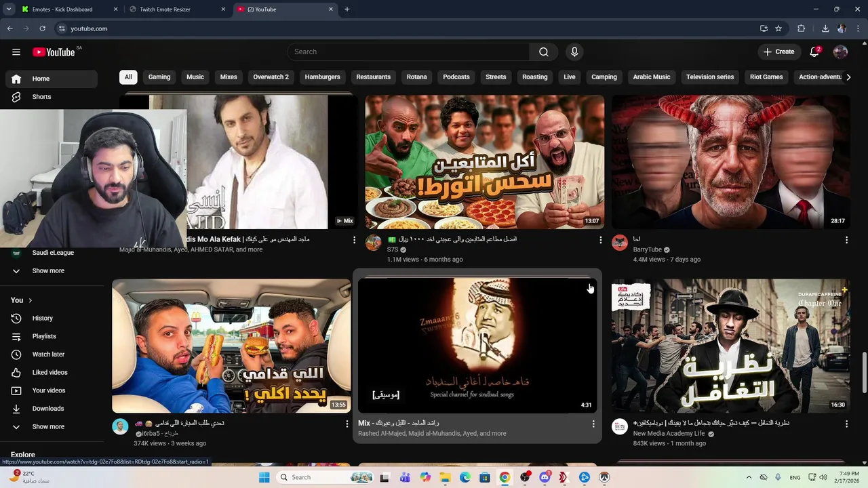Screen dimensions: 868x488
Task: Select the Riot Games filter chip
Action: (766, 77)
